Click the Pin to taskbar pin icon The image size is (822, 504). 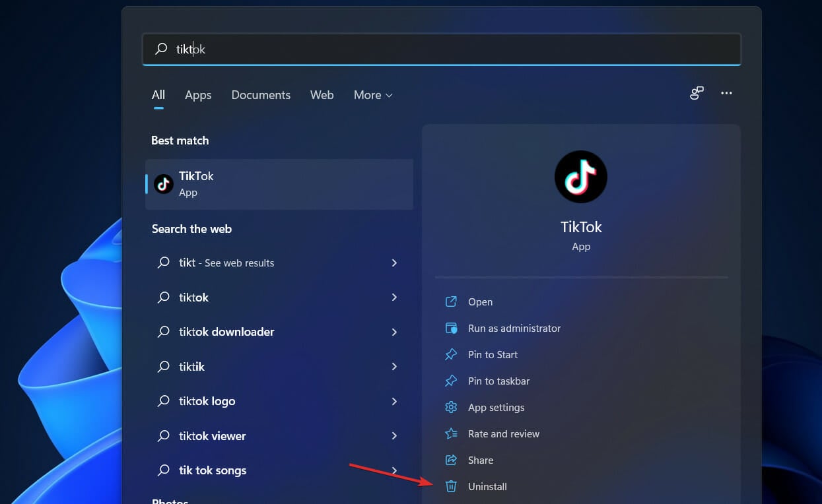pyautogui.click(x=451, y=381)
